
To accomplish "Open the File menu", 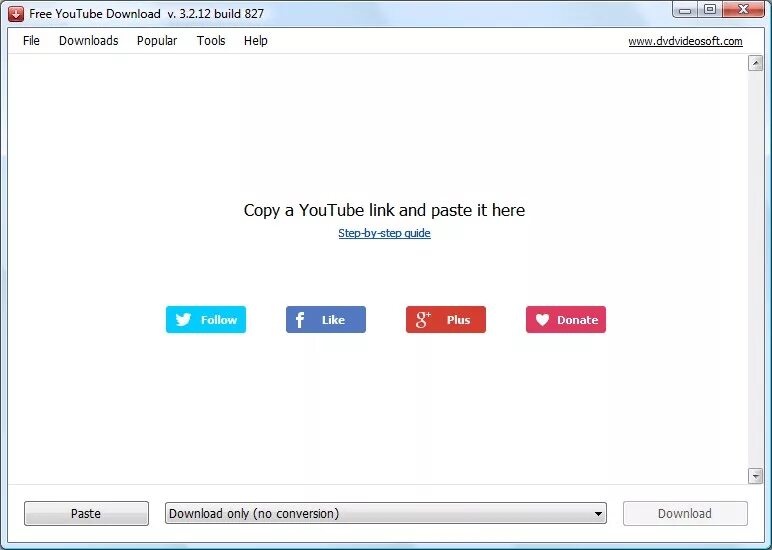I will coord(31,41).
